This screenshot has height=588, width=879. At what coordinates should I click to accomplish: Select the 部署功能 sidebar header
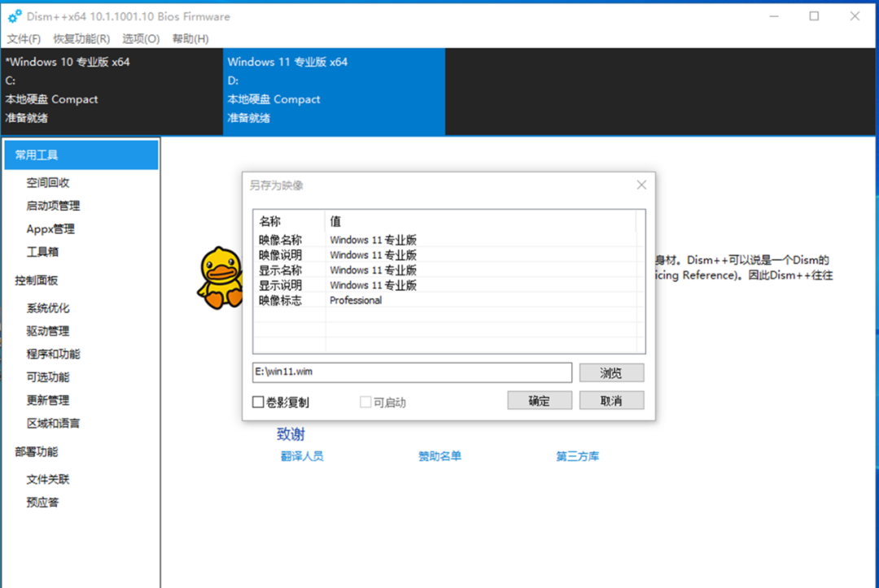click(x=37, y=451)
